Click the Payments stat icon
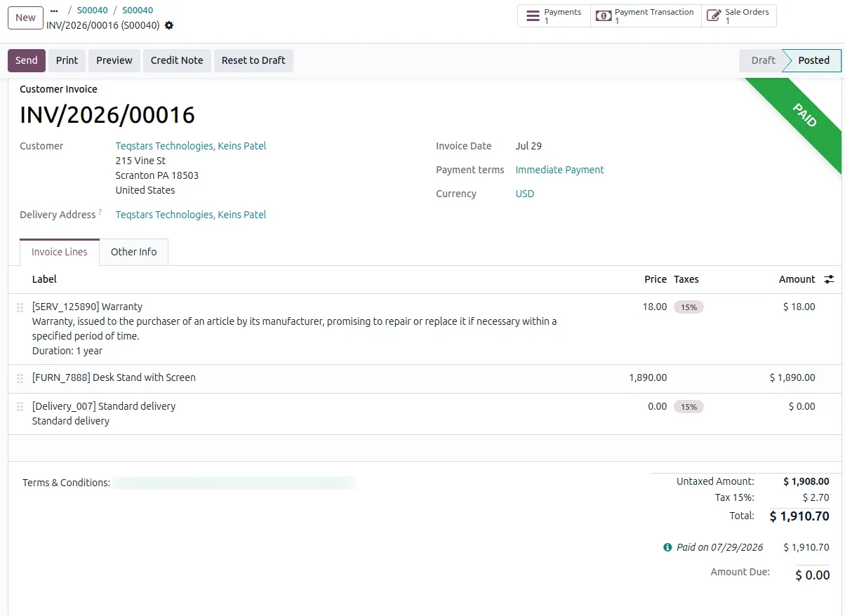845x616 pixels. pos(533,16)
